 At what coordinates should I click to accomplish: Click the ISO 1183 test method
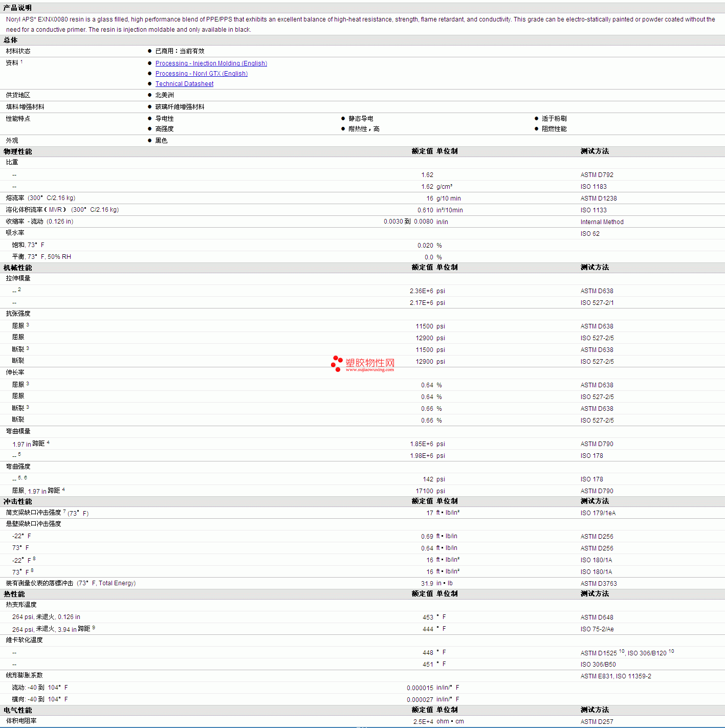click(594, 187)
